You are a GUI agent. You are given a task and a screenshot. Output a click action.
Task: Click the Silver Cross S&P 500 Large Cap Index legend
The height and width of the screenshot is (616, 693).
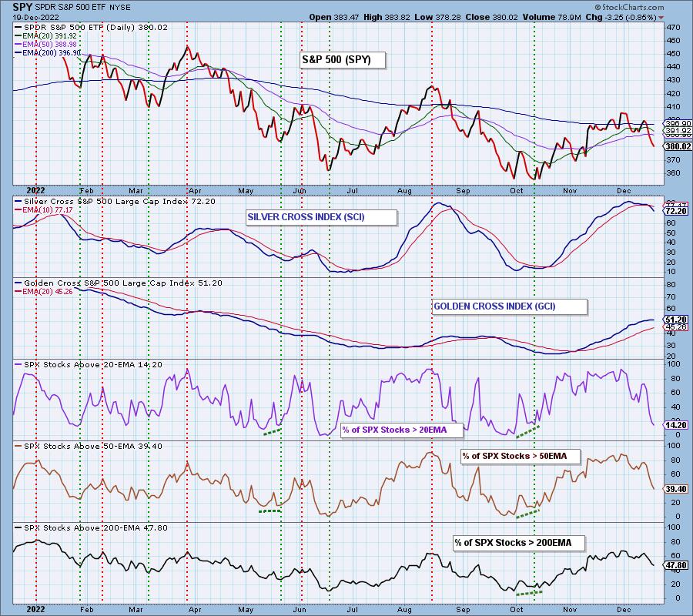point(115,201)
